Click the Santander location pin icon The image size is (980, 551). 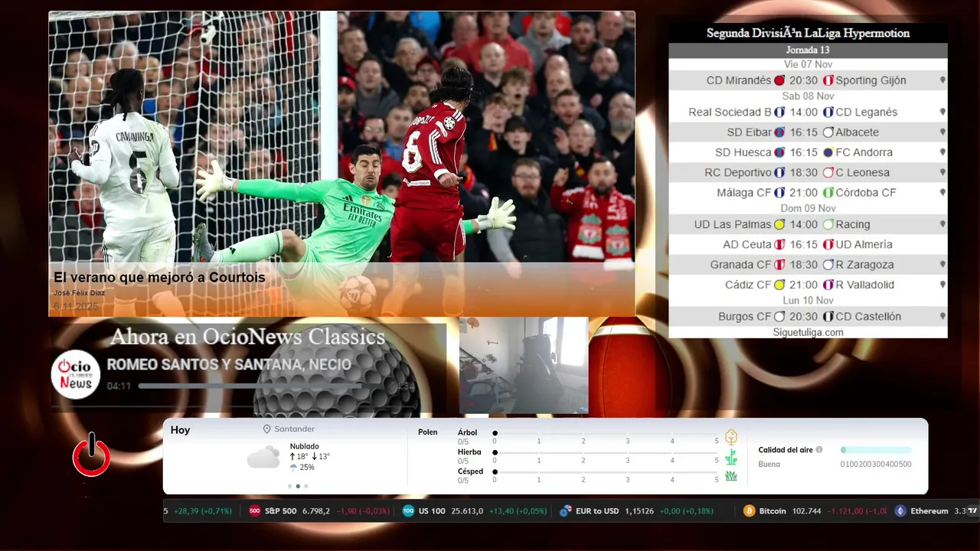[267, 429]
